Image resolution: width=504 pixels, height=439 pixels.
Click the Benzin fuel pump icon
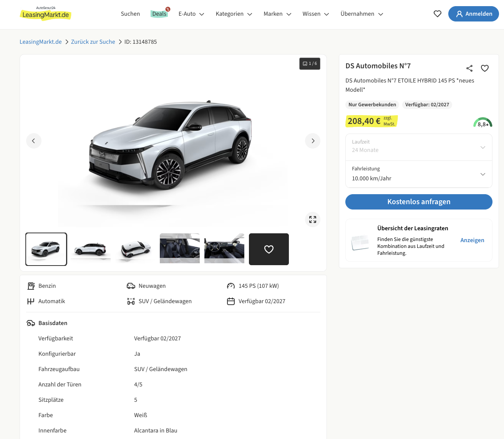31,286
